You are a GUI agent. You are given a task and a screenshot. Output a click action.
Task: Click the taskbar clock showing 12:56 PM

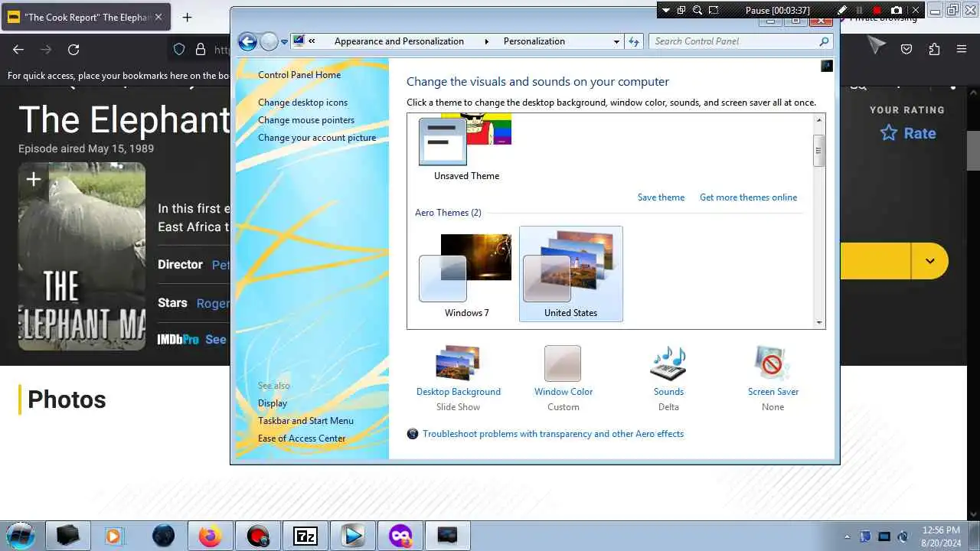pyautogui.click(x=941, y=536)
